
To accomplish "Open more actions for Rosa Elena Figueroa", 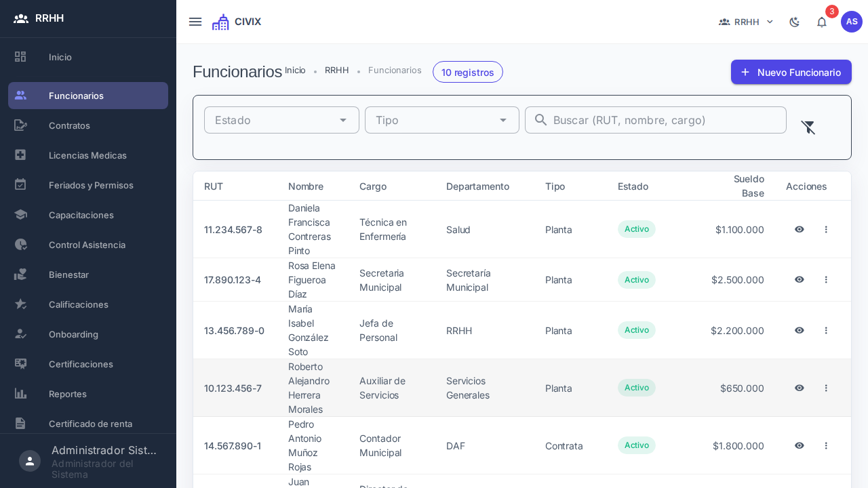I will tap(826, 279).
